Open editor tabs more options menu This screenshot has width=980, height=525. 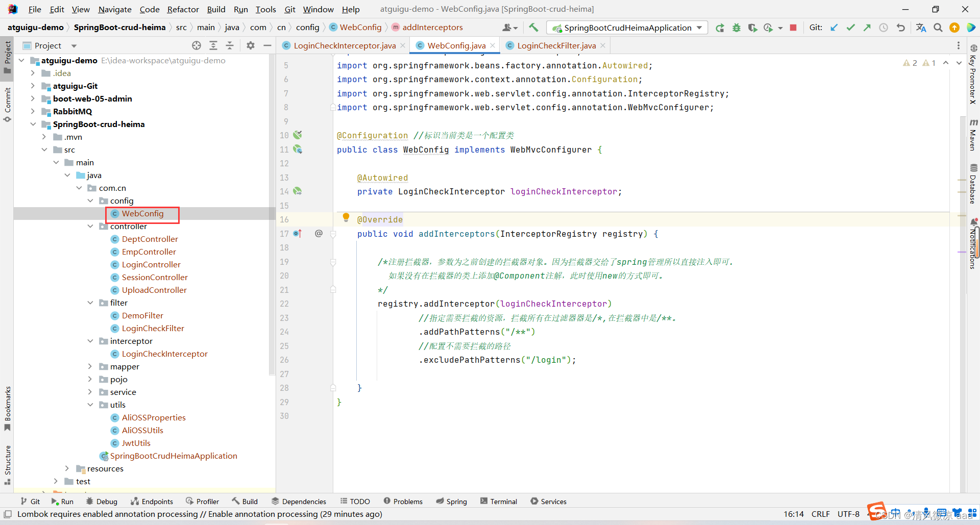click(959, 45)
